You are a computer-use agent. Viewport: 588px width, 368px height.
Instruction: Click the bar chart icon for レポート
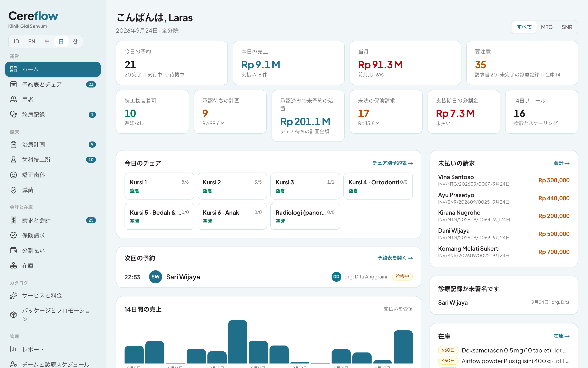13,350
